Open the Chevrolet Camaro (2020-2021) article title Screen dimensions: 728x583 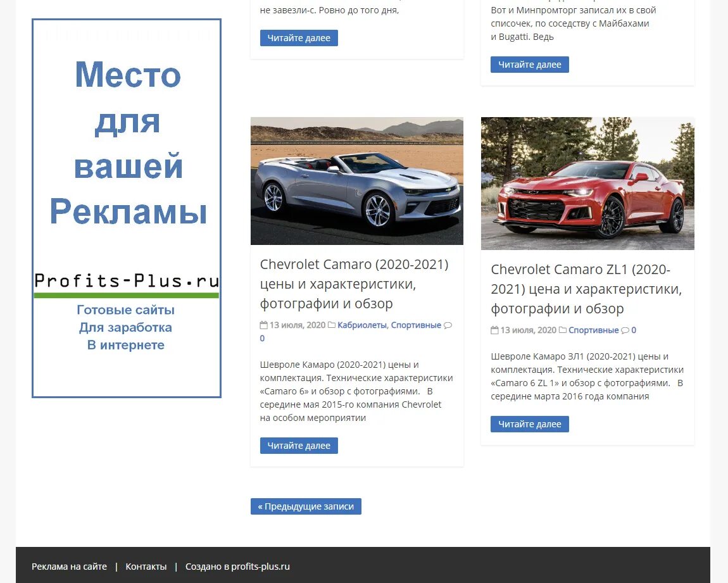tap(355, 284)
